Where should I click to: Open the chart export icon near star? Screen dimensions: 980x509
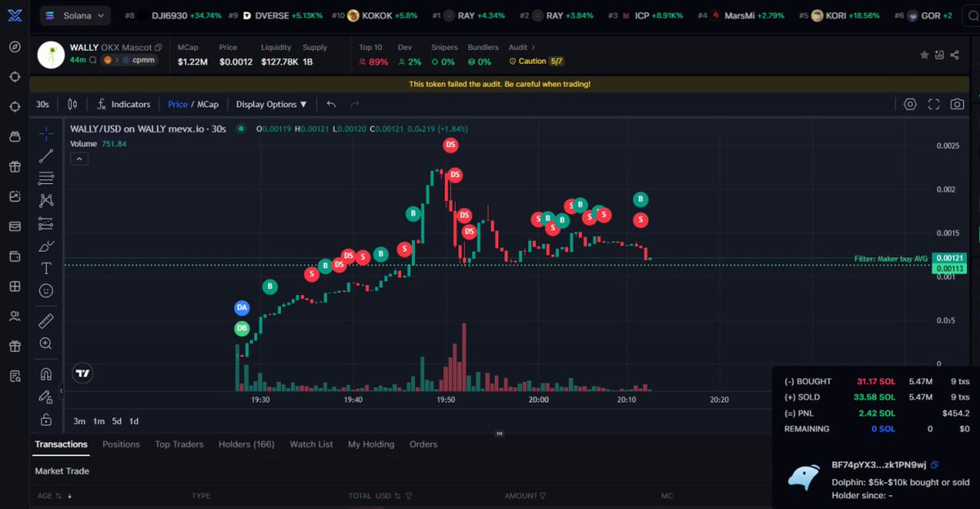pos(939,55)
